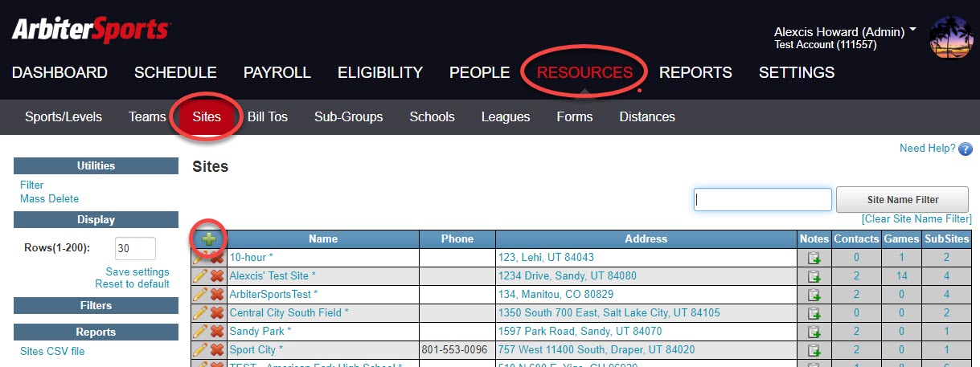Open the REPORTS menu

pyautogui.click(x=695, y=72)
